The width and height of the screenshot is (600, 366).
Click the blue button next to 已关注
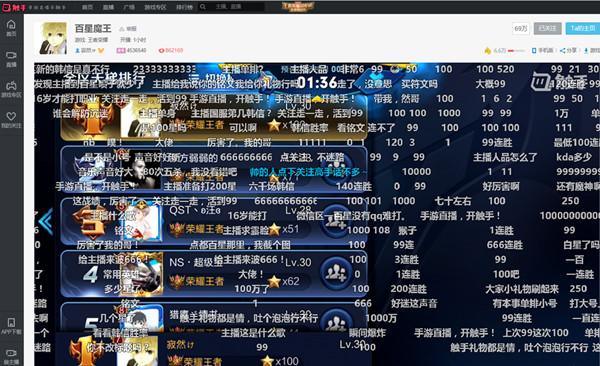click(x=582, y=28)
